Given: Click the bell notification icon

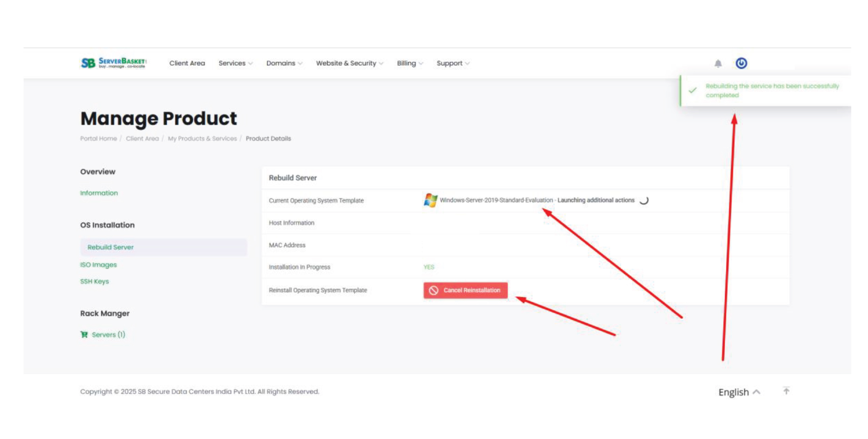Looking at the screenshot, I should pyautogui.click(x=717, y=63).
